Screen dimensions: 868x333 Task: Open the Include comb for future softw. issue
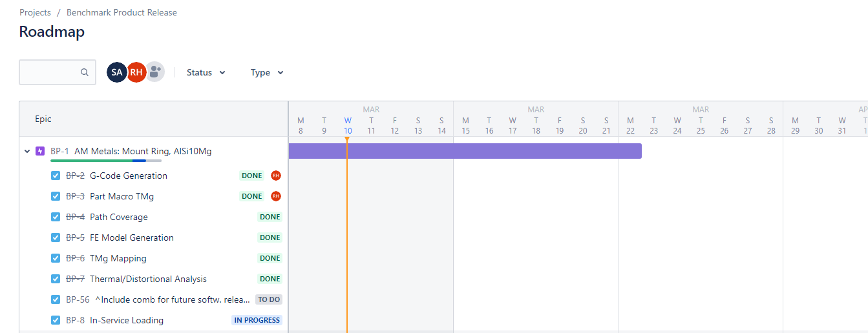coord(173,299)
